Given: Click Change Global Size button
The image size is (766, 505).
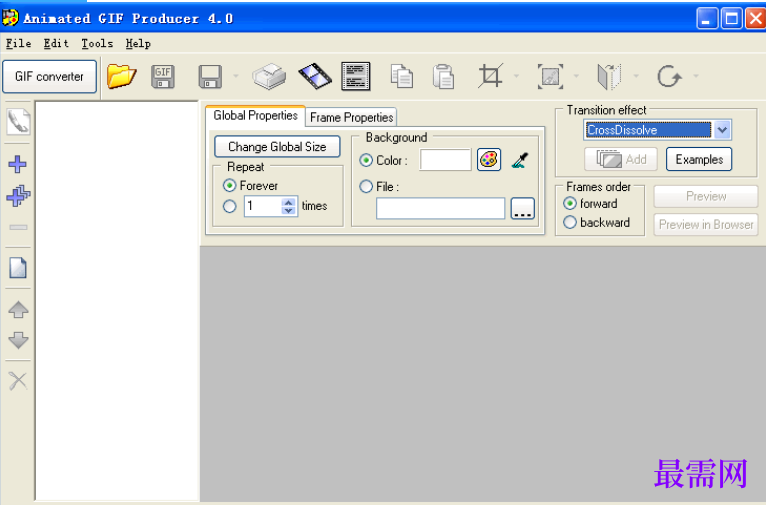Looking at the screenshot, I should [x=277, y=147].
